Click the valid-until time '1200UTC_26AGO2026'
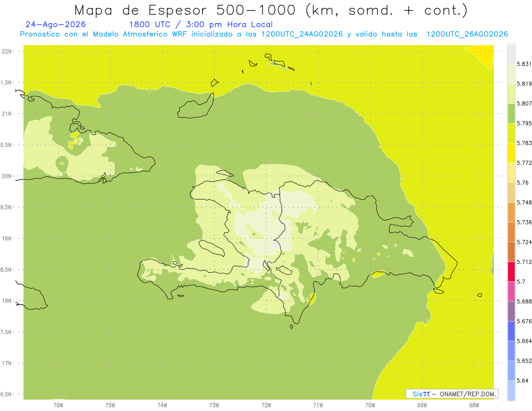This screenshot has width=532, height=411. tap(467, 34)
